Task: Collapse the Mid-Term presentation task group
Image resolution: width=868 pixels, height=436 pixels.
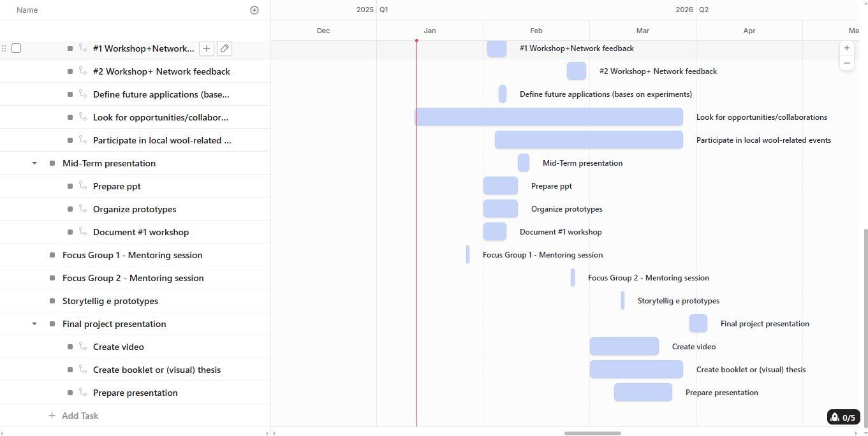Action: click(x=34, y=163)
